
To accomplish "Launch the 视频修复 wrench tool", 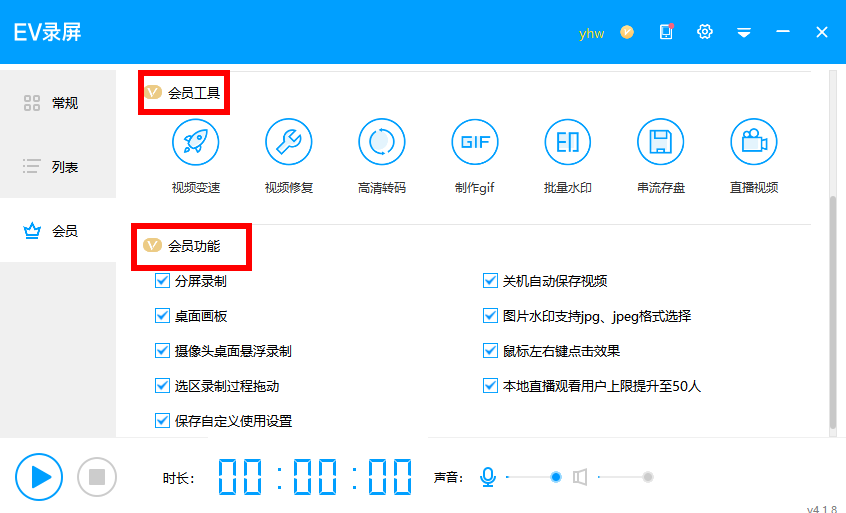I will click(x=288, y=142).
